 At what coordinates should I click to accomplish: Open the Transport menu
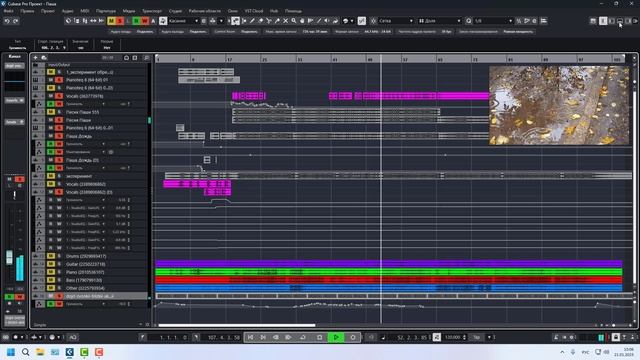coord(151,11)
